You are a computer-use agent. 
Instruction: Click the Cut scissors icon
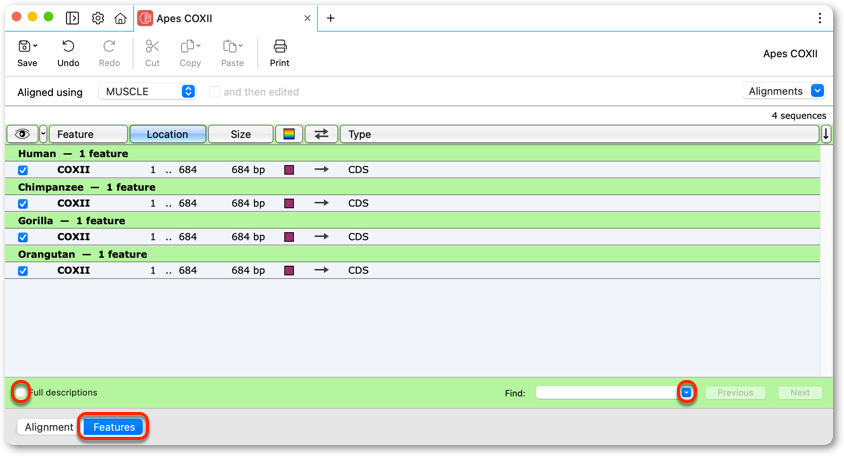pos(152,47)
